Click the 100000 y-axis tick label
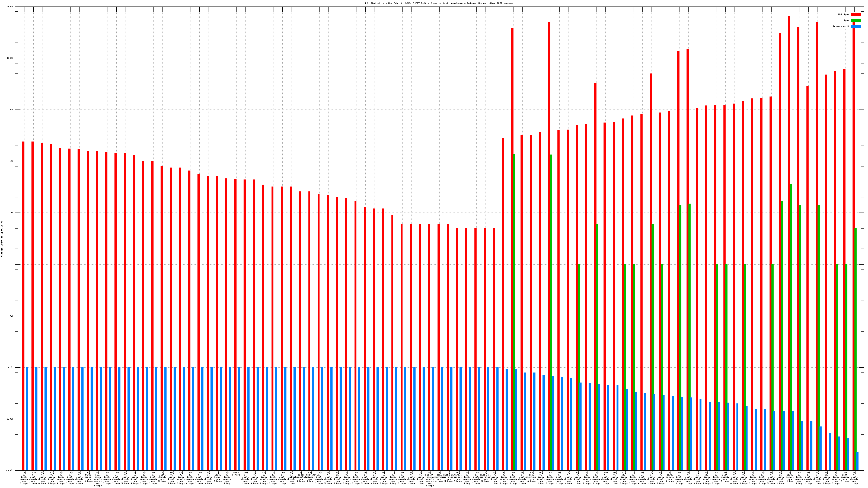 coord(10,7)
